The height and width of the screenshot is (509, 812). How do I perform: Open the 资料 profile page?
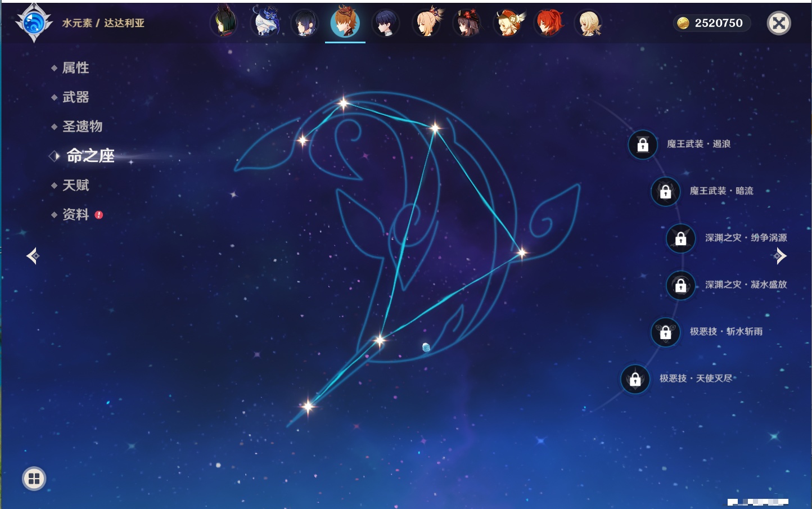coord(76,215)
